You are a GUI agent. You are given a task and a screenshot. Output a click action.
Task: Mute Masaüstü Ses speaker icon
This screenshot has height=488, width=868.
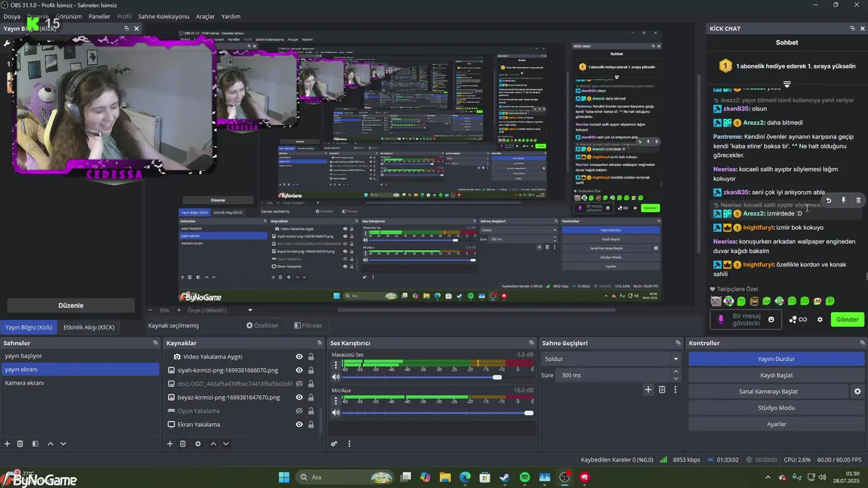pyautogui.click(x=336, y=377)
